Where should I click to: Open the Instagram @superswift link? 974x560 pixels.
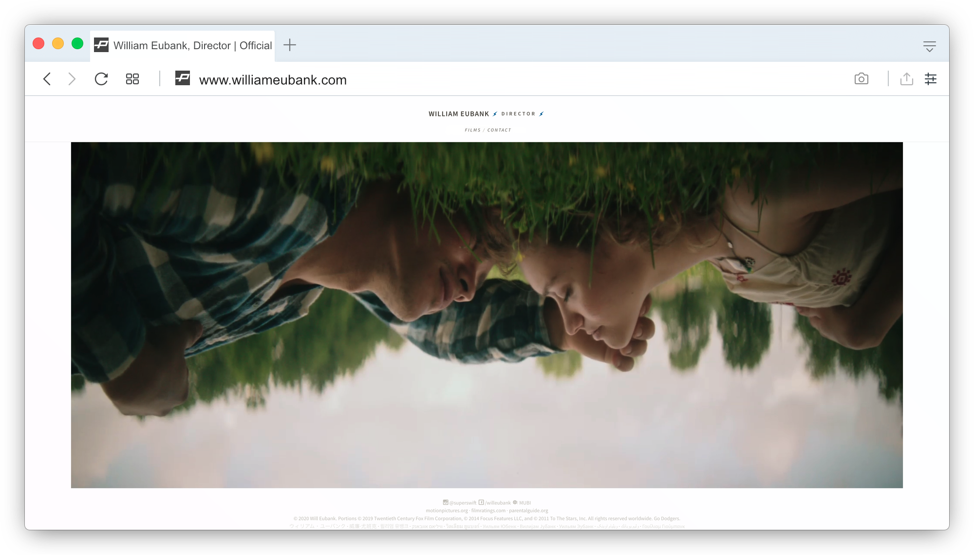coord(463,503)
